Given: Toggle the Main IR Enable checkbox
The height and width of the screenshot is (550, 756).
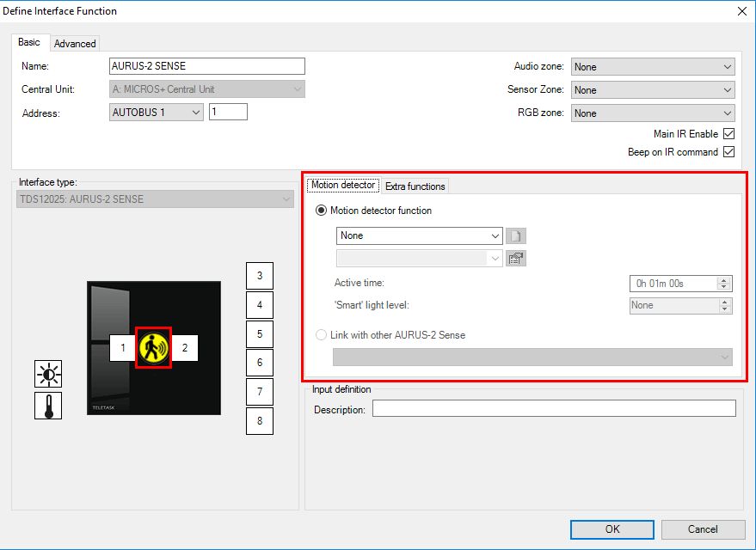Looking at the screenshot, I should coord(728,134).
